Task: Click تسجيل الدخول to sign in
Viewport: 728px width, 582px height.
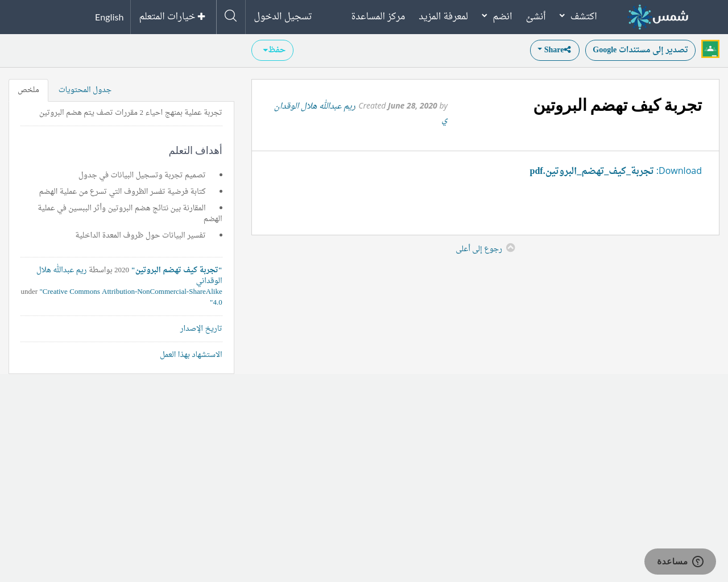Action: coord(283,16)
